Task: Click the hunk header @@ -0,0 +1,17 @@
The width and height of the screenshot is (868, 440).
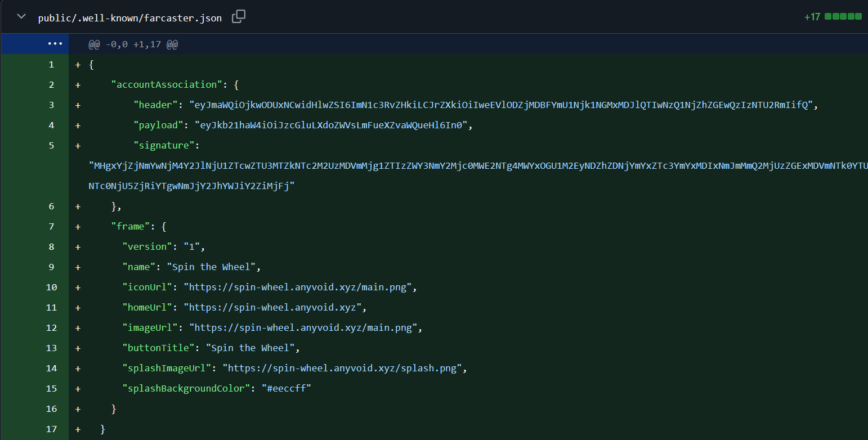Action: coord(132,43)
